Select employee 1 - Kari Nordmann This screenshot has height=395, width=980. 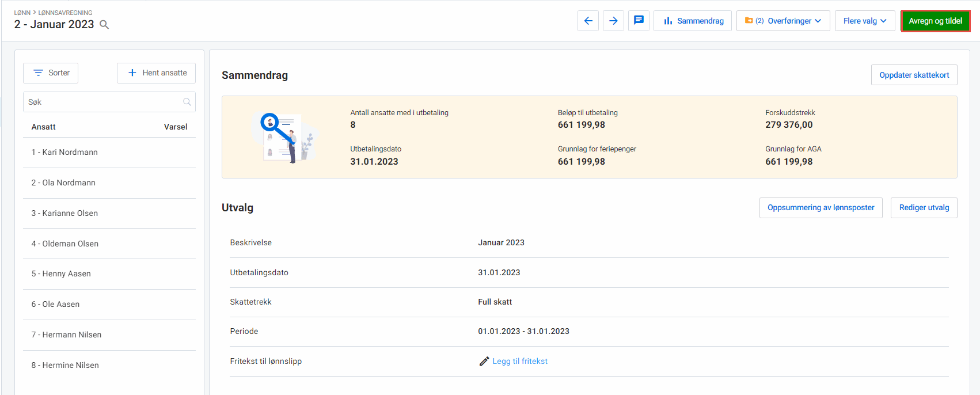(64, 153)
